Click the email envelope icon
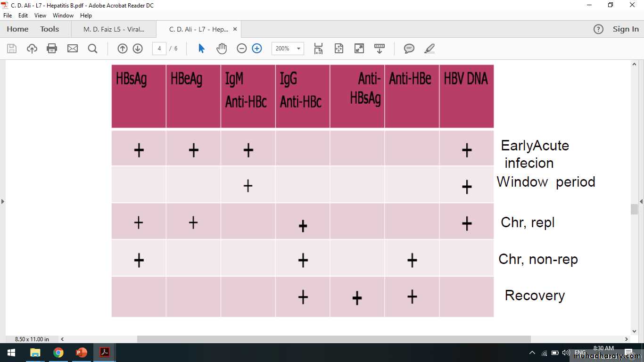Viewport: 644px width, 362px height. click(72, 49)
